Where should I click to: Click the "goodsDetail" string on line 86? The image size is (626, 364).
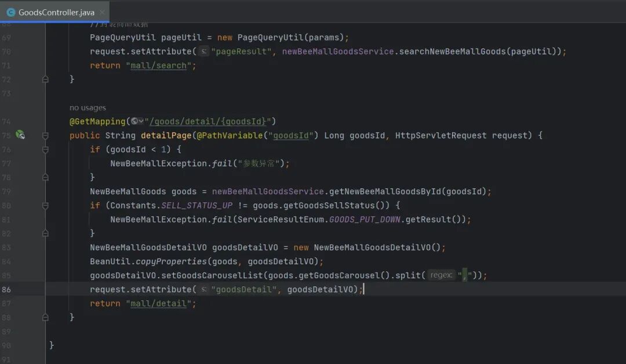(243, 289)
